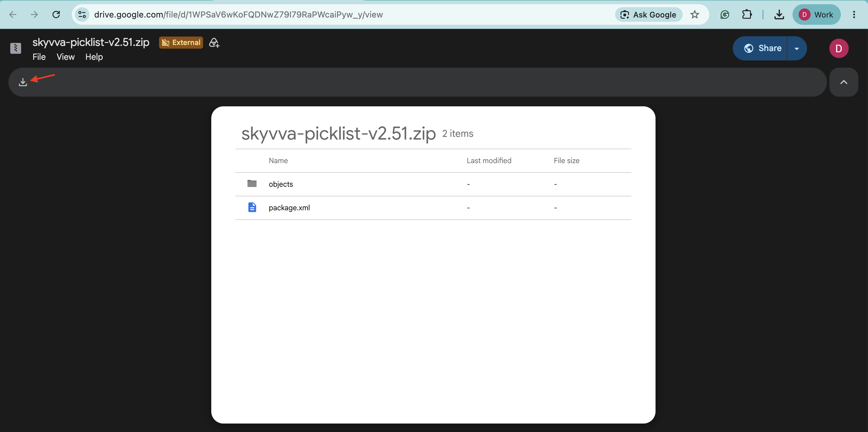Image resolution: width=868 pixels, height=432 pixels.
Task: Click the Ask Google button
Action: (x=648, y=15)
